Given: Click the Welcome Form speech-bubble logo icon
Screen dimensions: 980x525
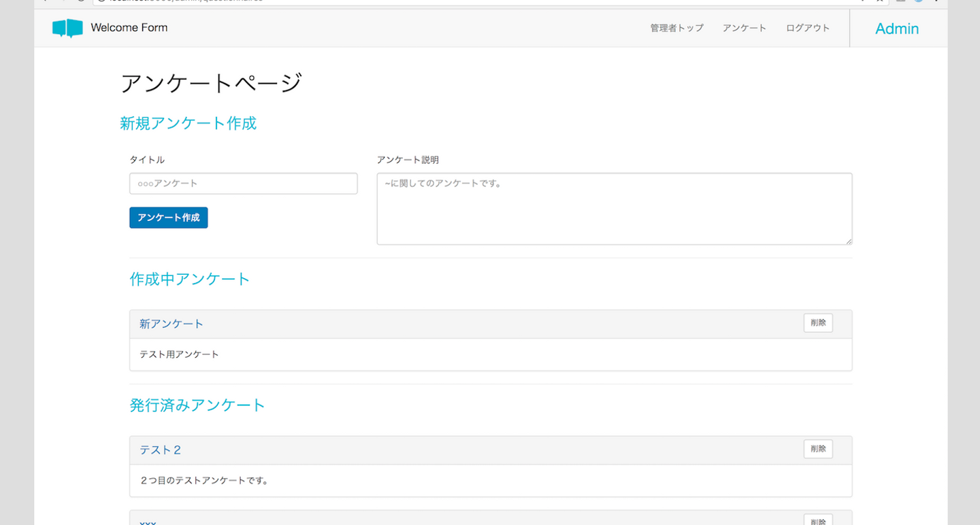Looking at the screenshot, I should (x=67, y=28).
